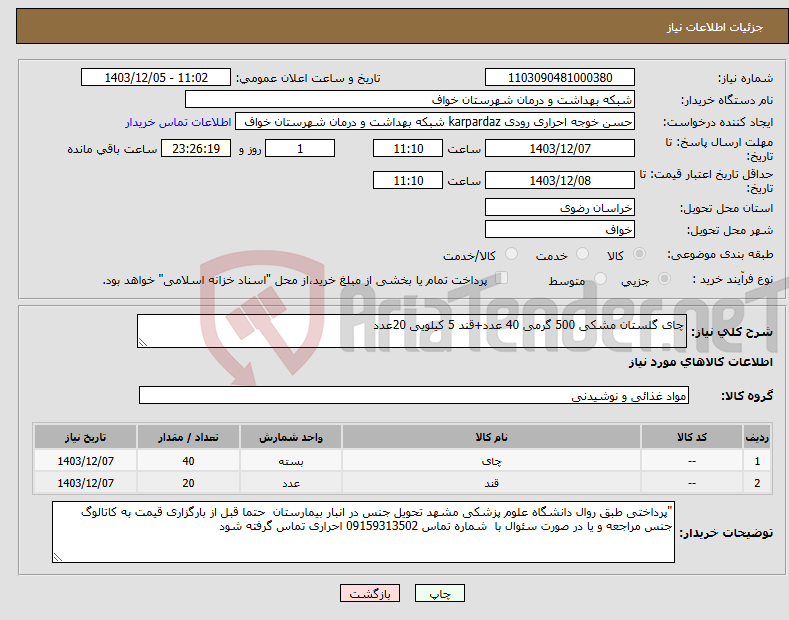Select the کالا radio button

(639, 254)
